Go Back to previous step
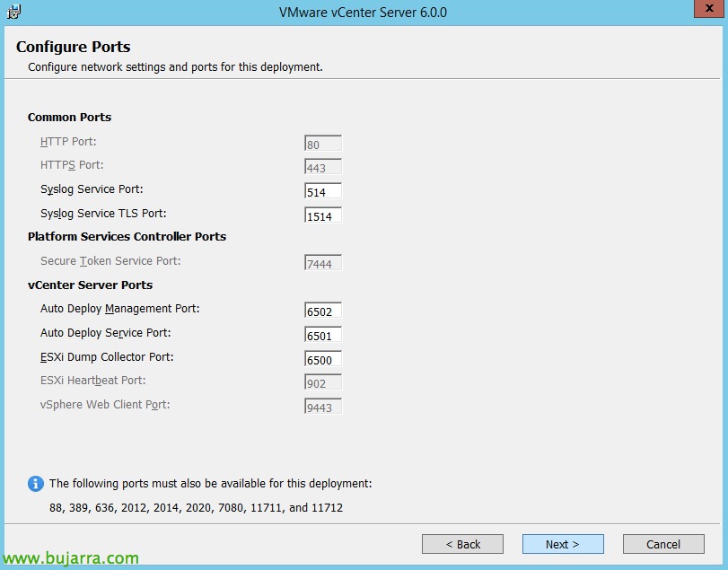This screenshot has width=728, height=570. pos(462,544)
